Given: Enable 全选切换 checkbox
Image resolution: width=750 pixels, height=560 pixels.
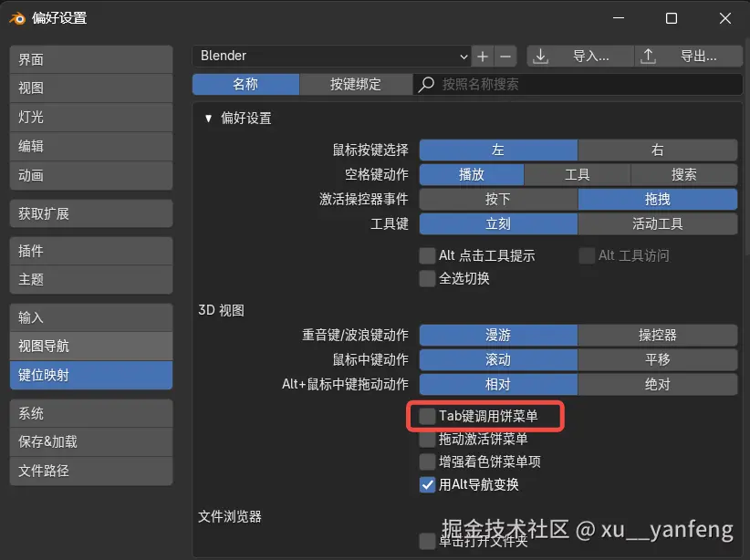Looking at the screenshot, I should [427, 279].
